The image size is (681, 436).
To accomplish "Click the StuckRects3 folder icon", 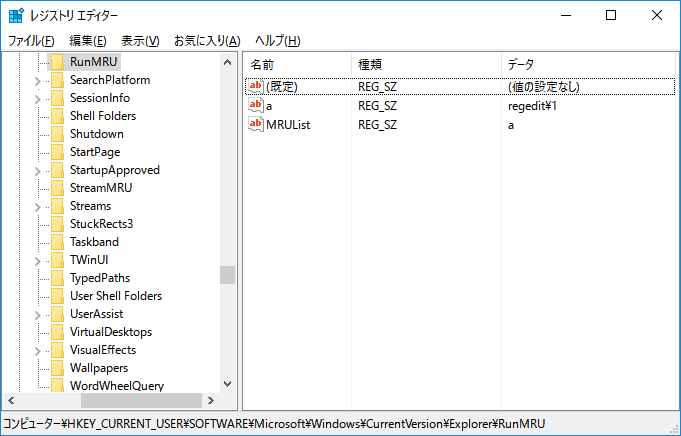I will click(57, 224).
